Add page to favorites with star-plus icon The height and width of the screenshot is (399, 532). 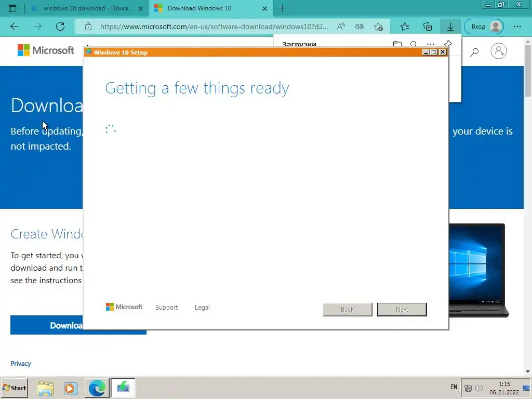tap(378, 26)
